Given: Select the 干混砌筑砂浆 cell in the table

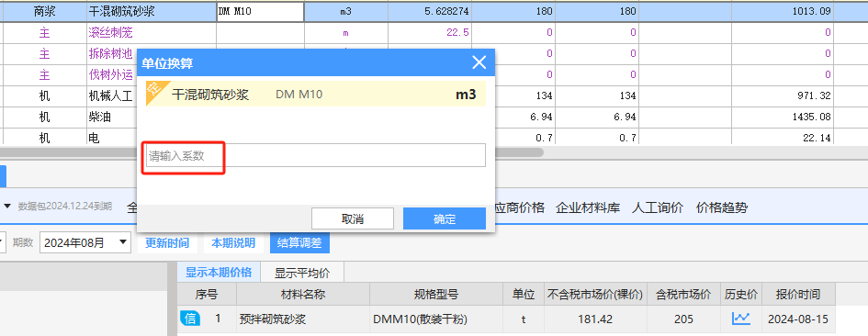Looking at the screenshot, I should (152, 11).
